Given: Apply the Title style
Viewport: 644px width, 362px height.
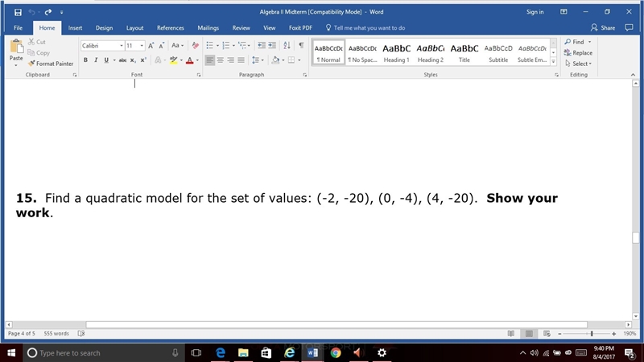Looking at the screenshot, I should click(x=464, y=52).
